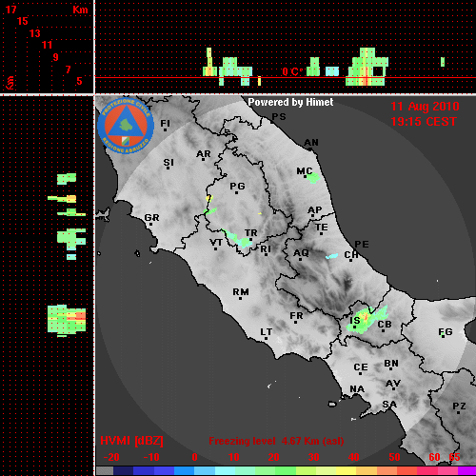Select the FG city label

446,332
